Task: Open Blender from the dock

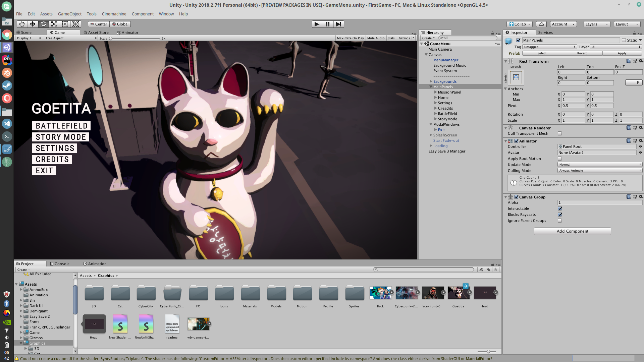Action: (x=7, y=73)
